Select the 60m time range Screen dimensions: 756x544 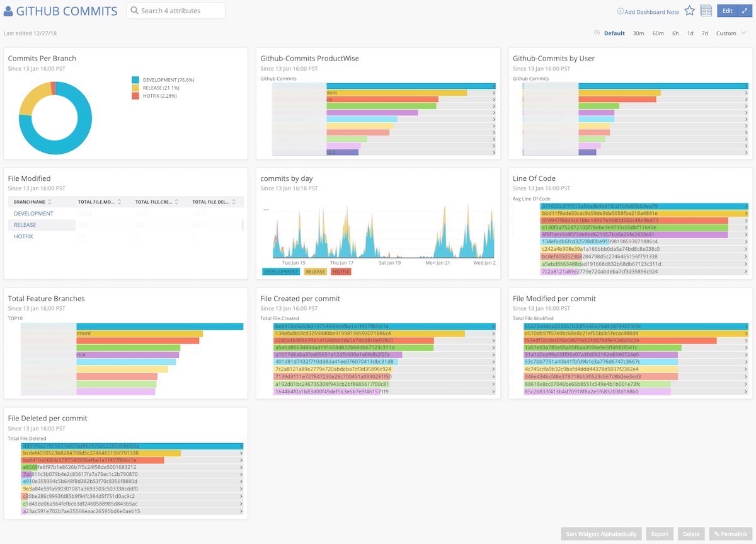pyautogui.click(x=658, y=33)
